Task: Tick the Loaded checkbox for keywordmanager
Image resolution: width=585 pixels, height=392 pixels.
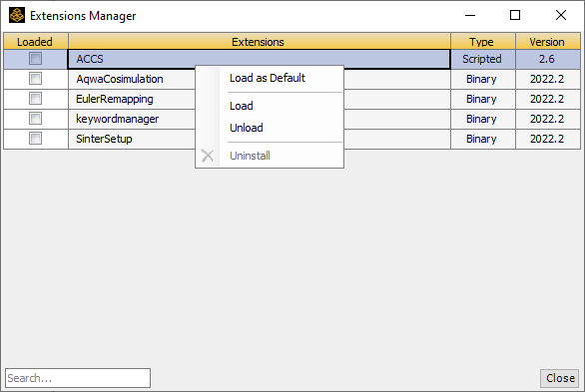Action: click(36, 119)
